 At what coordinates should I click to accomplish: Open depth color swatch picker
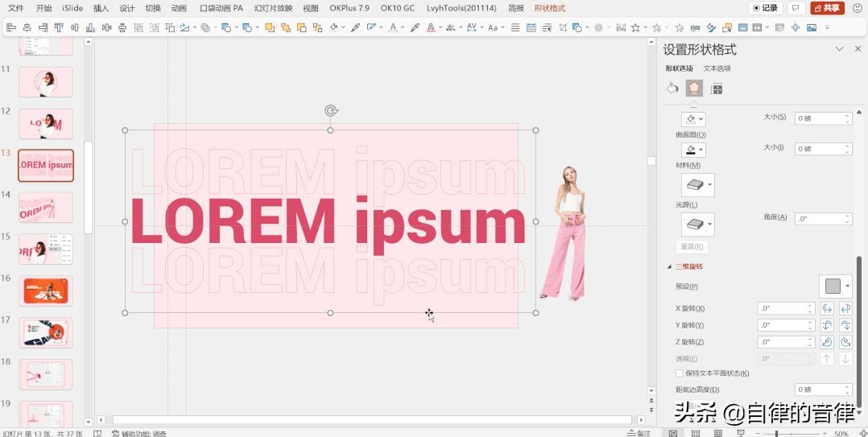click(693, 119)
